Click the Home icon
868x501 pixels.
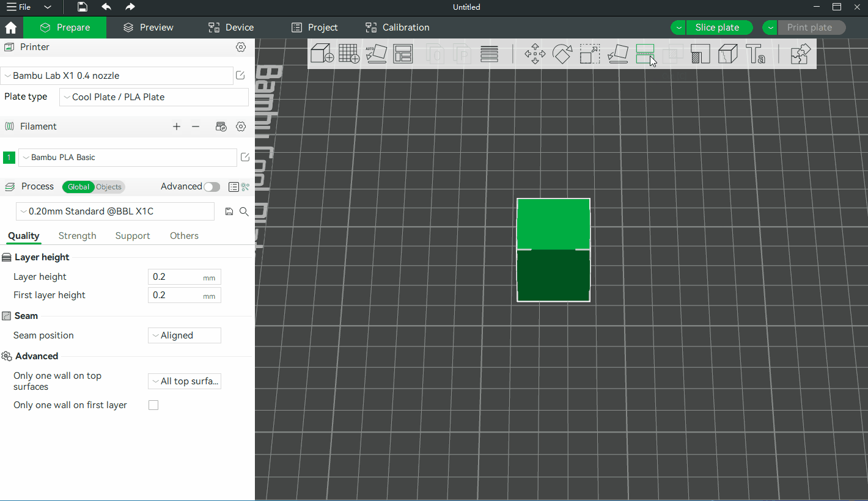coord(10,27)
